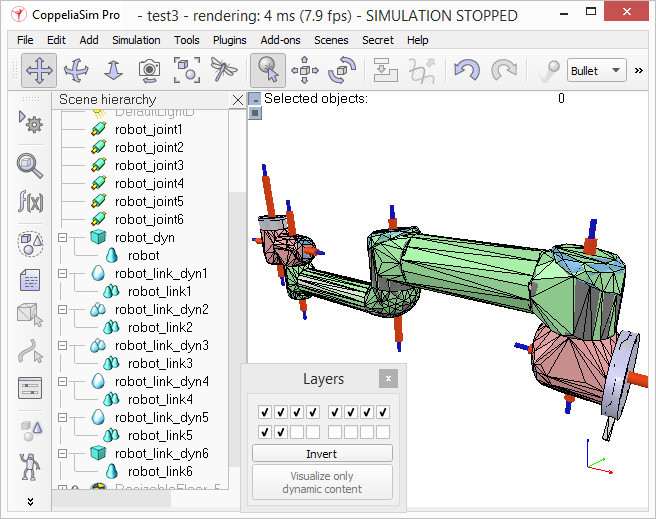Open the Add-ons menu
This screenshot has width=656, height=519.
(280, 40)
